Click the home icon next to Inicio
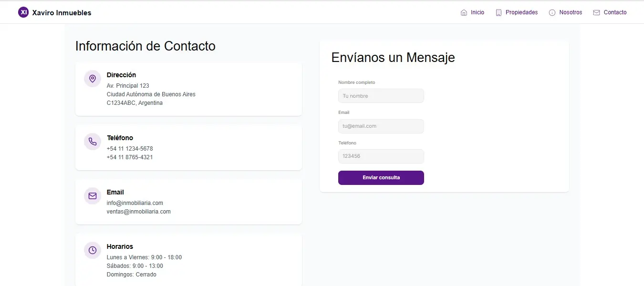This screenshot has height=286, width=644. click(464, 13)
